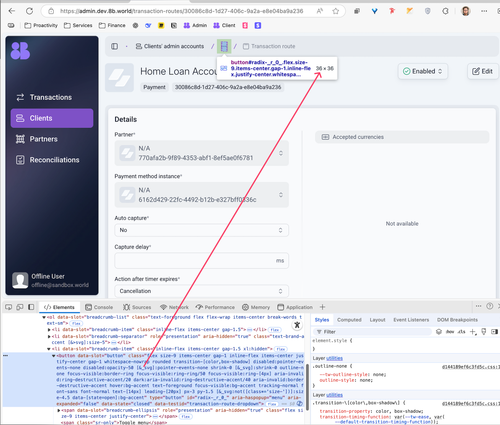Open the Client bookmark
This screenshot has width=500, height=425.
pyautogui.click(x=224, y=25)
